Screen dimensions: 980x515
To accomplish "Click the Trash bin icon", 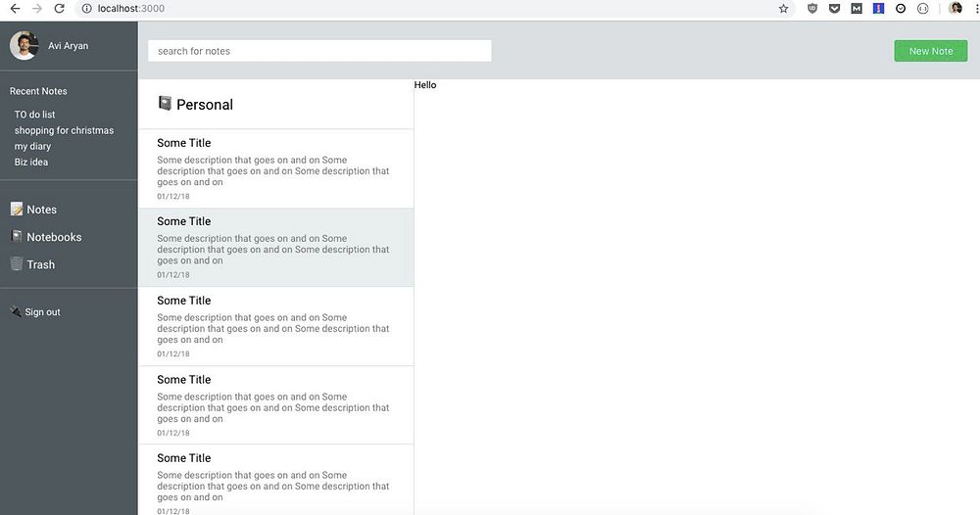I will pos(17,263).
